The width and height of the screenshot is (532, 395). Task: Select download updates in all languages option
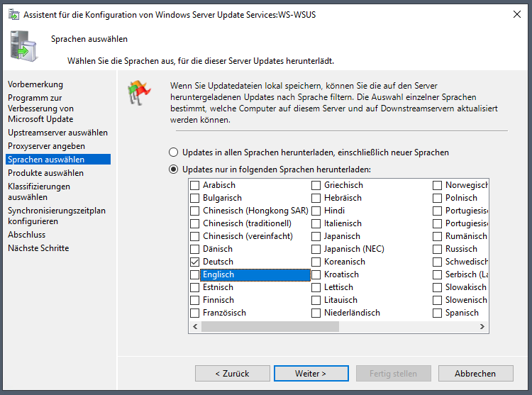click(x=173, y=152)
